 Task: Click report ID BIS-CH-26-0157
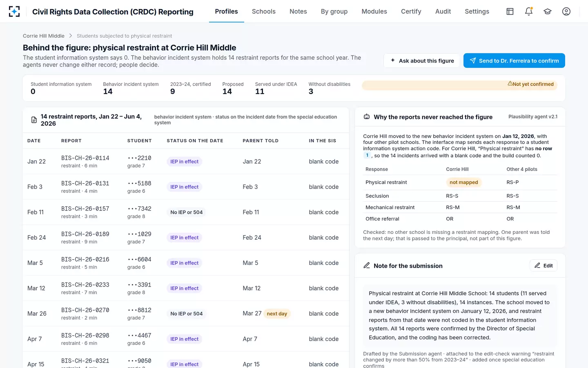click(86, 209)
